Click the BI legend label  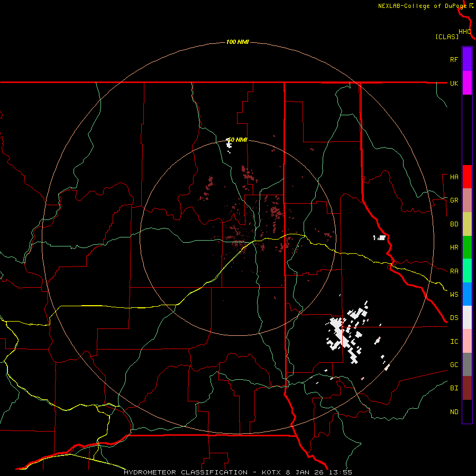point(454,388)
